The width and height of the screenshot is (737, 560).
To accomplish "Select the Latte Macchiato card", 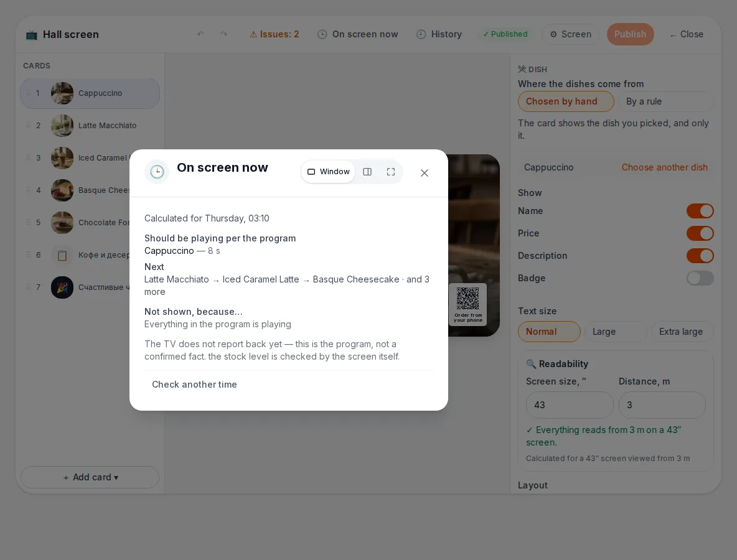I will (x=90, y=126).
